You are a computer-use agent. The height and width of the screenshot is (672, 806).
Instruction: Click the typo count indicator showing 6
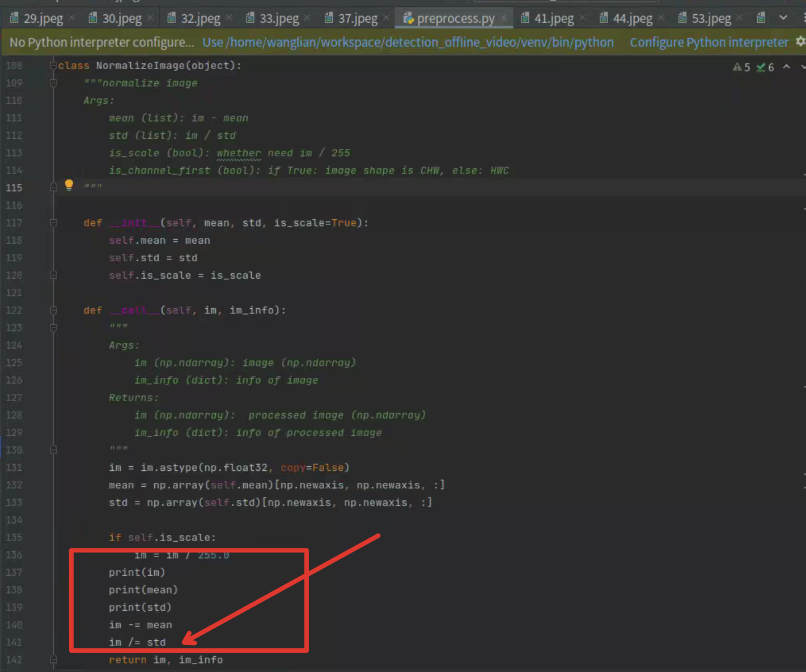coord(765,67)
